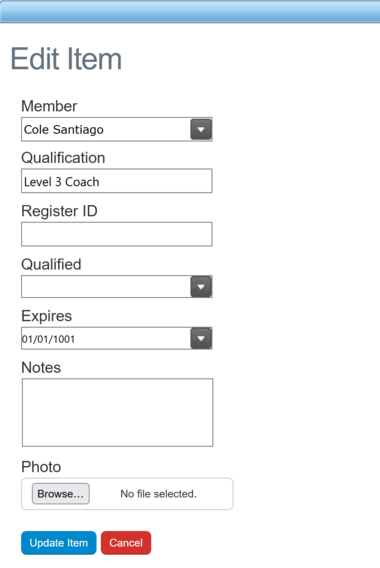
Task: Click the Expires field label
Action: (46, 316)
